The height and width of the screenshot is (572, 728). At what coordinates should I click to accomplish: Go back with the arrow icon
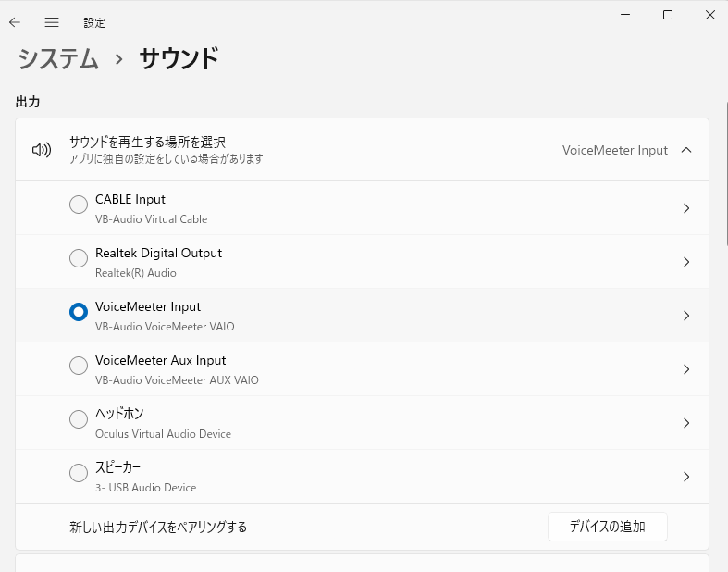coord(15,22)
